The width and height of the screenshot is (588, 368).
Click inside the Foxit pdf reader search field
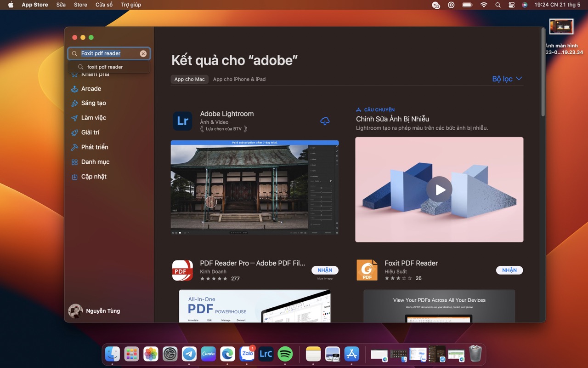coord(109,54)
